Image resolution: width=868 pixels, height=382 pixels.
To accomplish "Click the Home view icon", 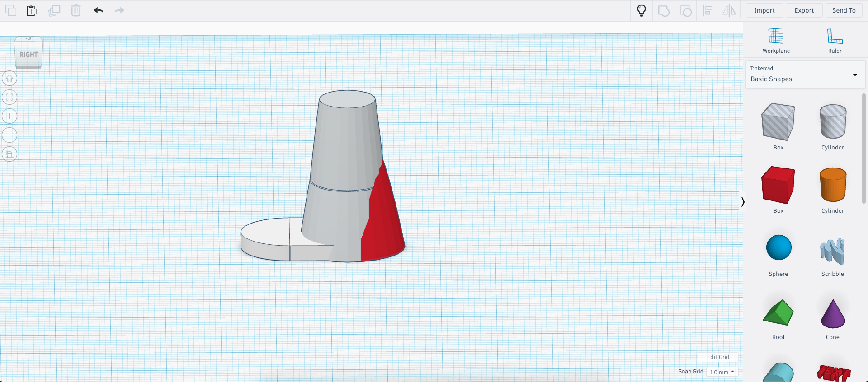I will coord(9,79).
